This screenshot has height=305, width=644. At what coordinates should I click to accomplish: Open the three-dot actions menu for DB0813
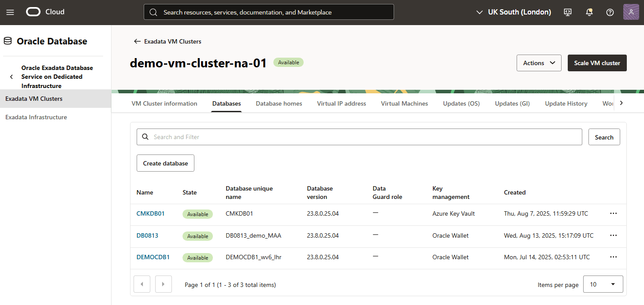click(x=613, y=235)
